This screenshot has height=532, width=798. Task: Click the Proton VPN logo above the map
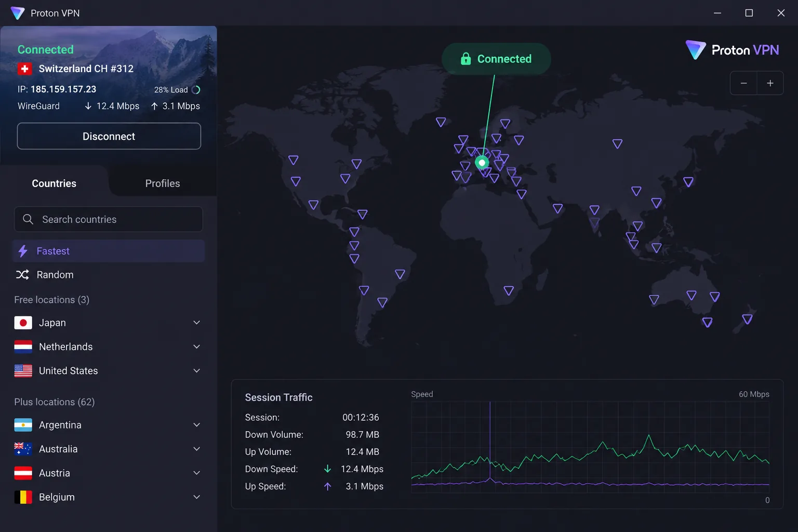[x=732, y=50]
